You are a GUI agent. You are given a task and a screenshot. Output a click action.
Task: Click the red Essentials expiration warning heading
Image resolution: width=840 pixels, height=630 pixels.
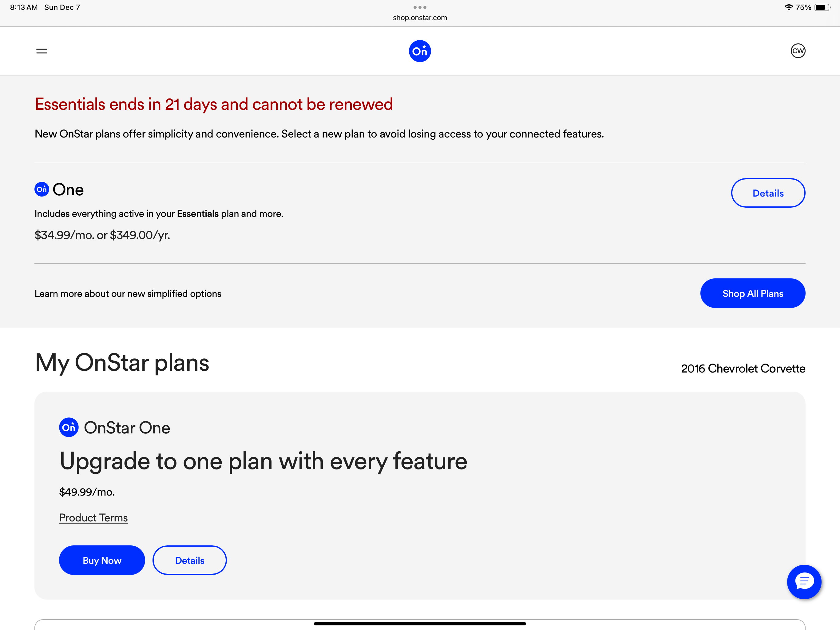214,104
